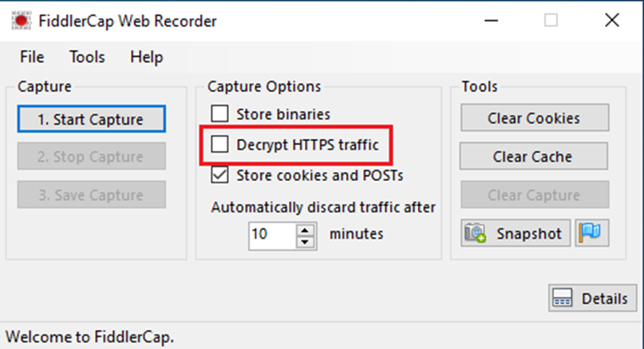Click 3. Save Capture button
The height and width of the screenshot is (349, 644).
pyautogui.click(x=92, y=194)
